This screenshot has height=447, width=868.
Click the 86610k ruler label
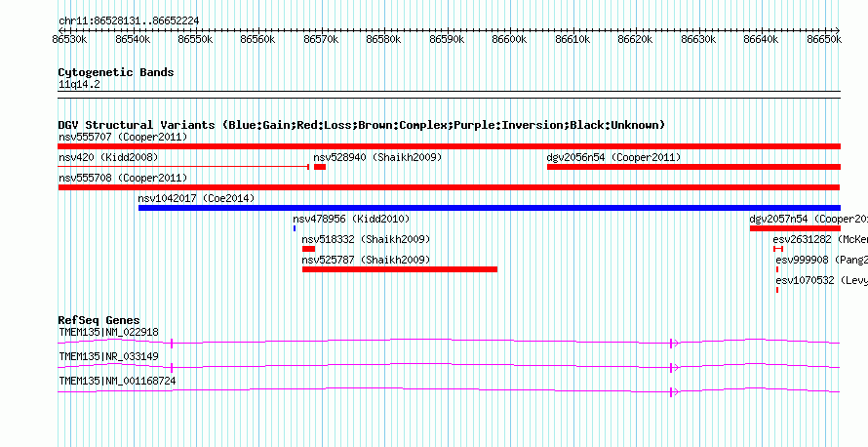(x=572, y=40)
